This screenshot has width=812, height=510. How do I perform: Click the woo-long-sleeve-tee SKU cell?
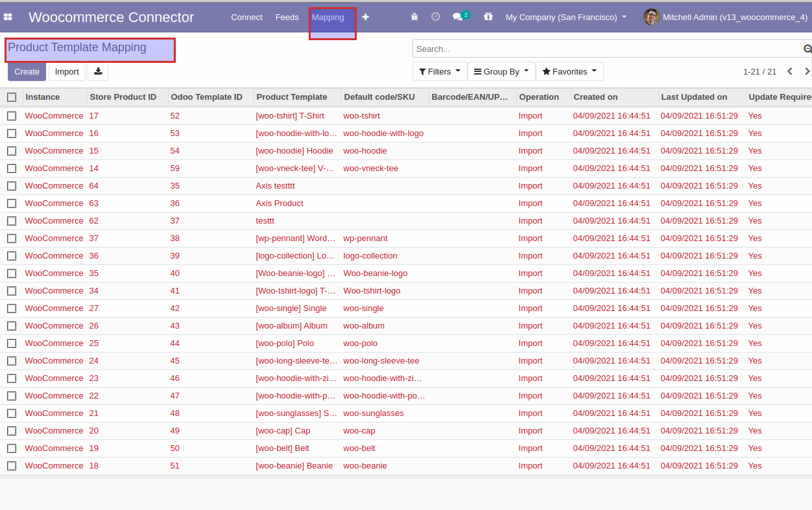(x=381, y=361)
